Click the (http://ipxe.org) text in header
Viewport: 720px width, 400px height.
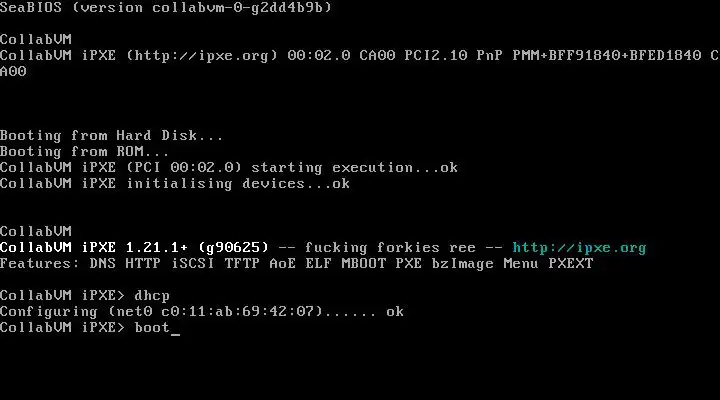click(x=202, y=56)
